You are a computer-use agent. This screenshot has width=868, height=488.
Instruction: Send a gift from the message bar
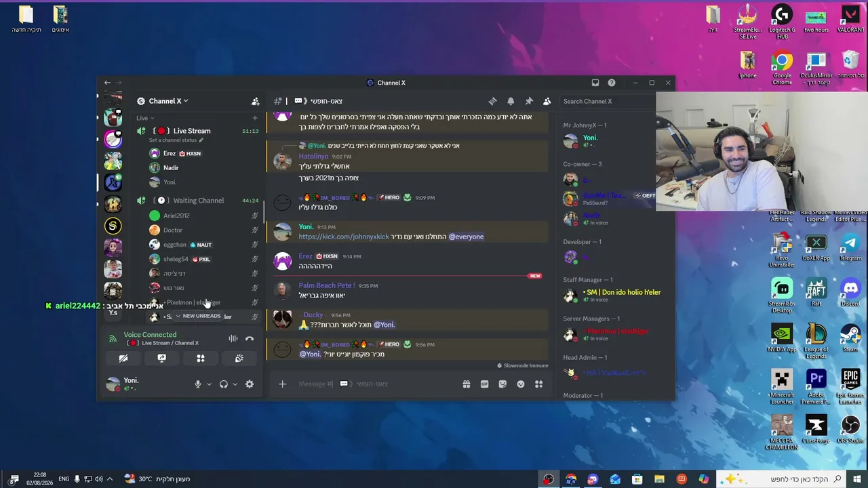[x=467, y=384]
